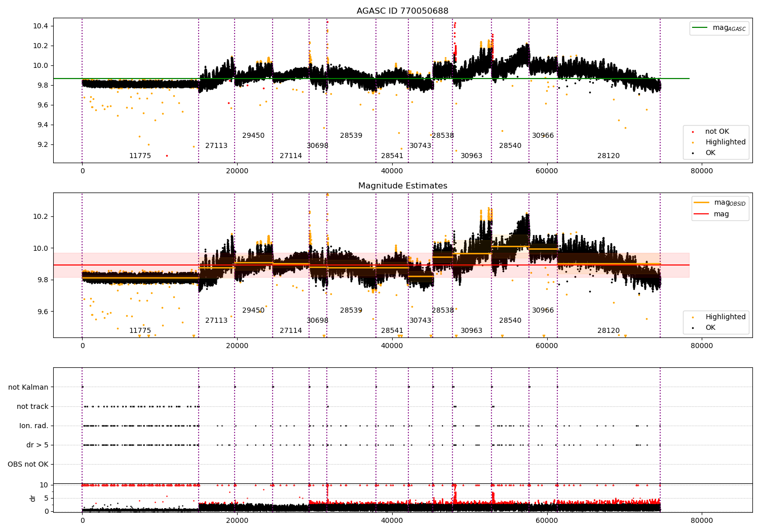Click the 'Ion. rad.' y-axis label
This screenshot has height=532, width=760.
coord(34,426)
